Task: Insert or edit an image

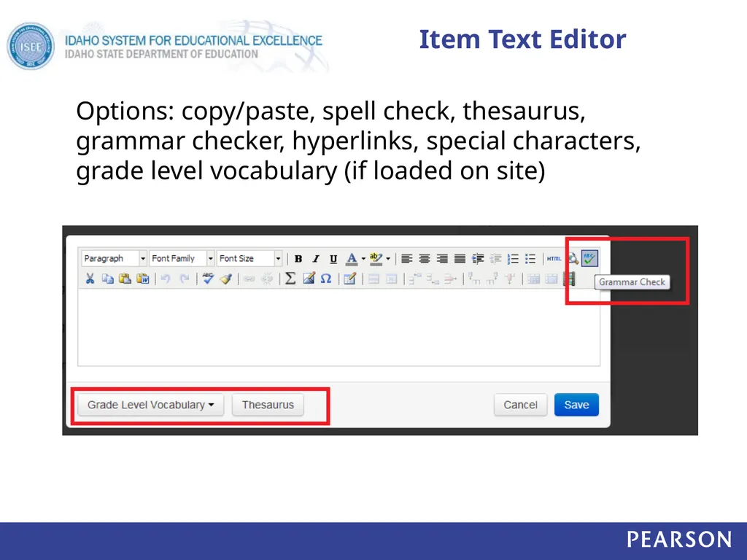Action: (309, 279)
